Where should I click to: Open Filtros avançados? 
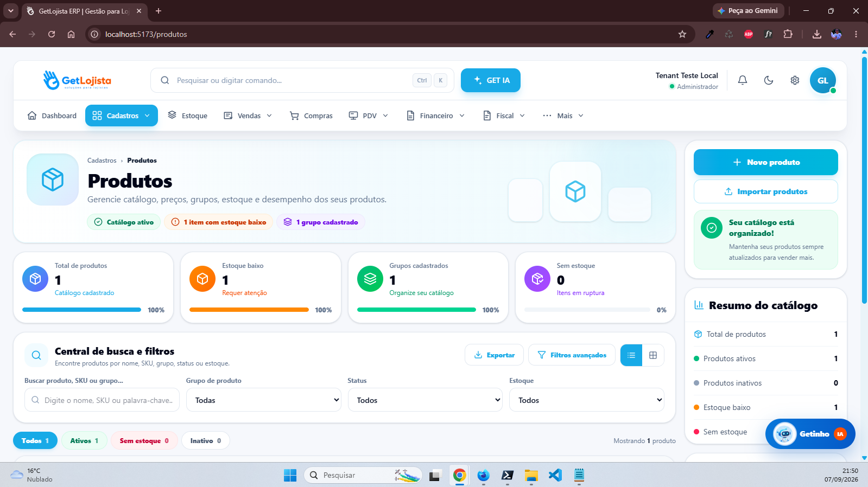[572, 355]
